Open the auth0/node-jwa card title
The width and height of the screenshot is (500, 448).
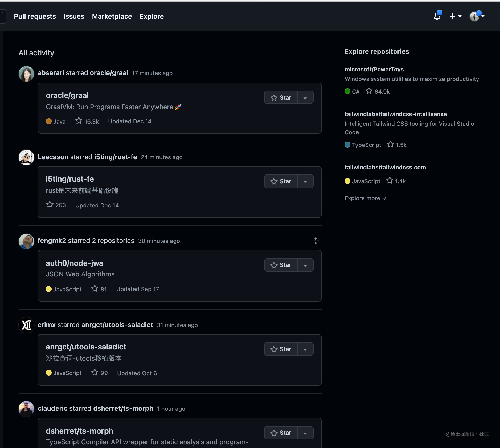[75, 263]
